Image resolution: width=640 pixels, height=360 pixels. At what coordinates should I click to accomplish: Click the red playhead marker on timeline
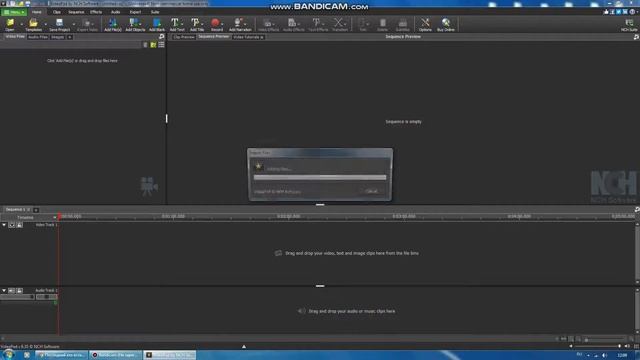[x=60, y=216]
